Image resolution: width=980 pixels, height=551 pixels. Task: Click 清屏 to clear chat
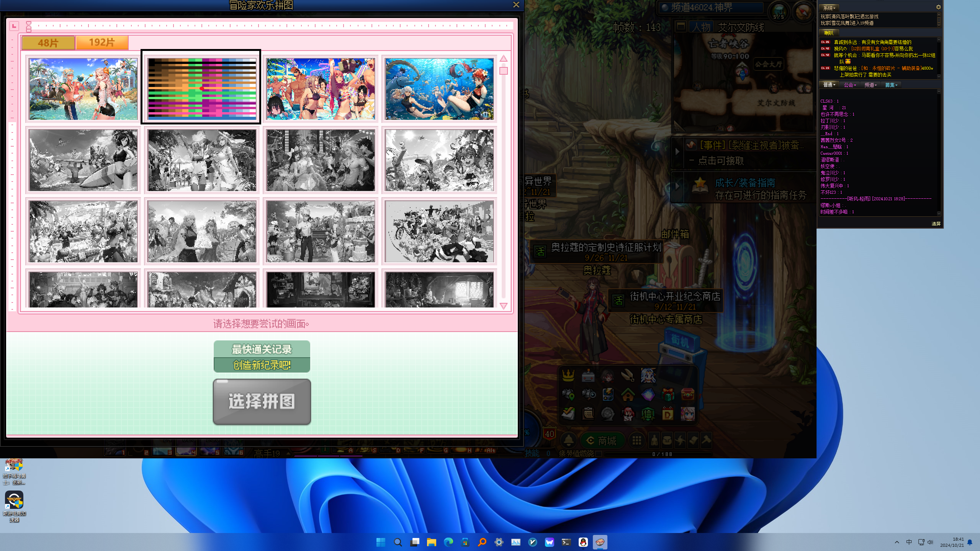point(936,224)
